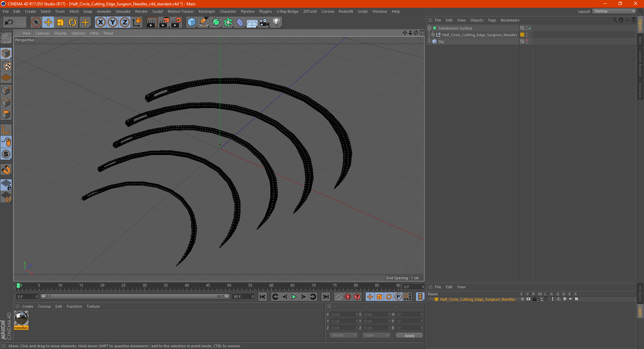Viewport: 644px width, 349px height.
Task: Add a Cube primitive object
Action: (x=192, y=22)
